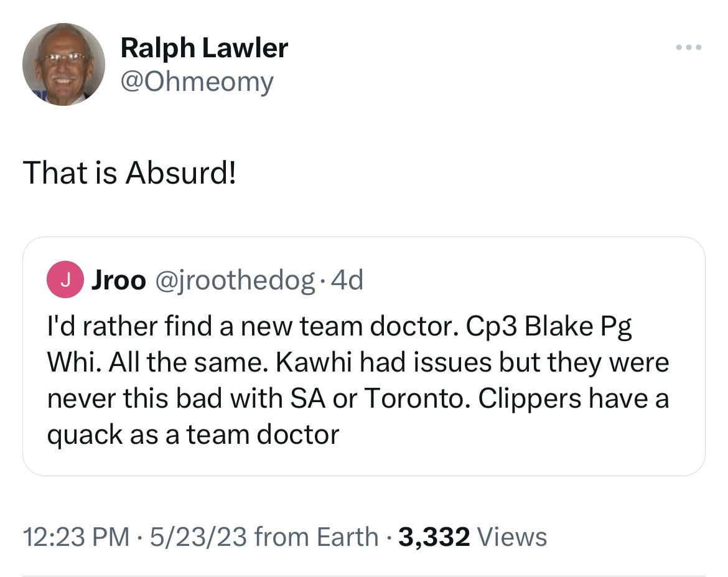This screenshot has height=577, width=728.
Task: Open the quoted tweet about team doctor
Action: [x=363, y=380]
